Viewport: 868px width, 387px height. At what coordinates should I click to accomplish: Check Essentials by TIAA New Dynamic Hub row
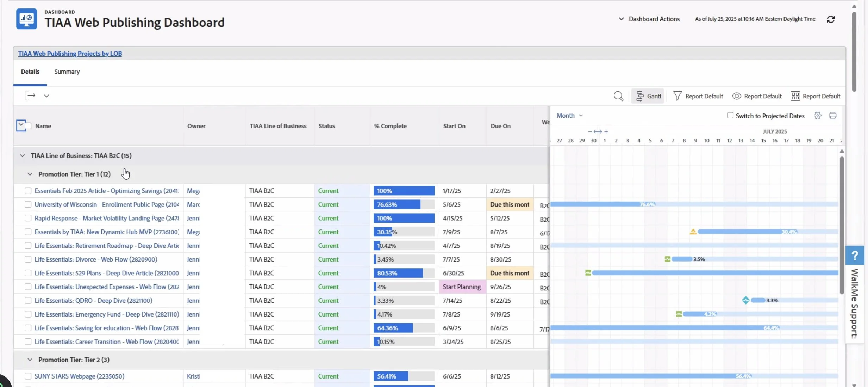(x=28, y=232)
